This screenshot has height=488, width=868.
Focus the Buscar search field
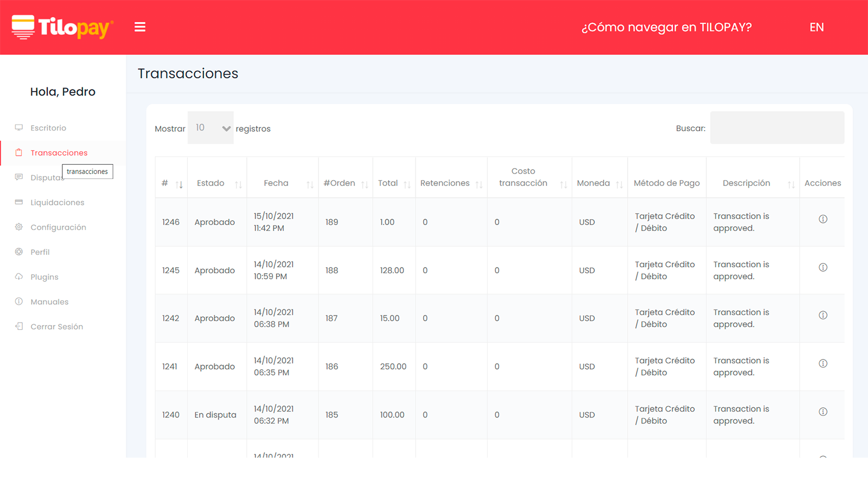pyautogui.click(x=777, y=128)
